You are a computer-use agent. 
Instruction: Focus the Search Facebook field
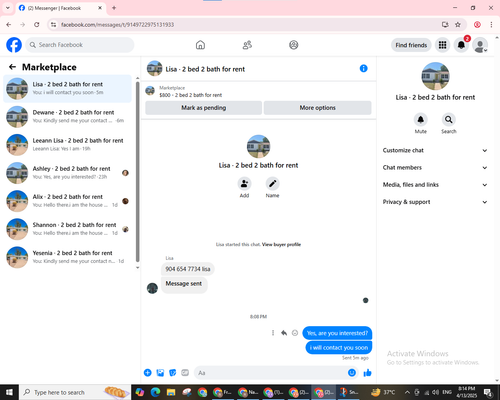coord(80,45)
